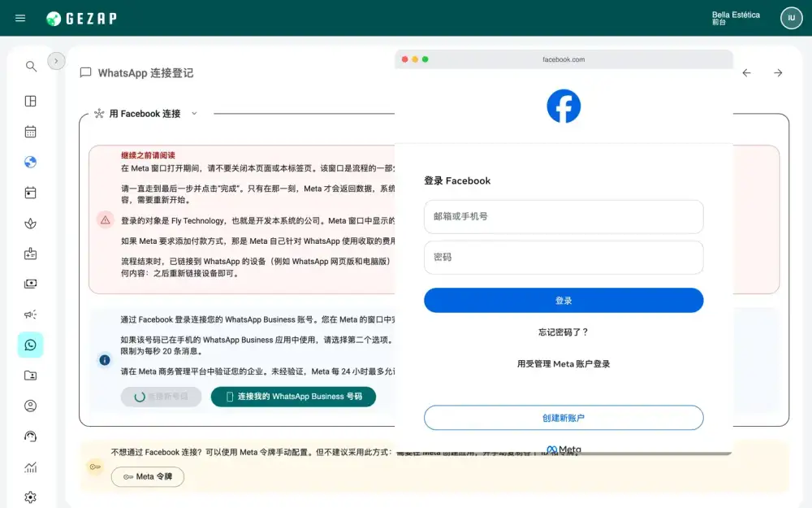Open the calendar grid icon in sidebar
Viewport: 812px width, 508px height.
coord(31,131)
